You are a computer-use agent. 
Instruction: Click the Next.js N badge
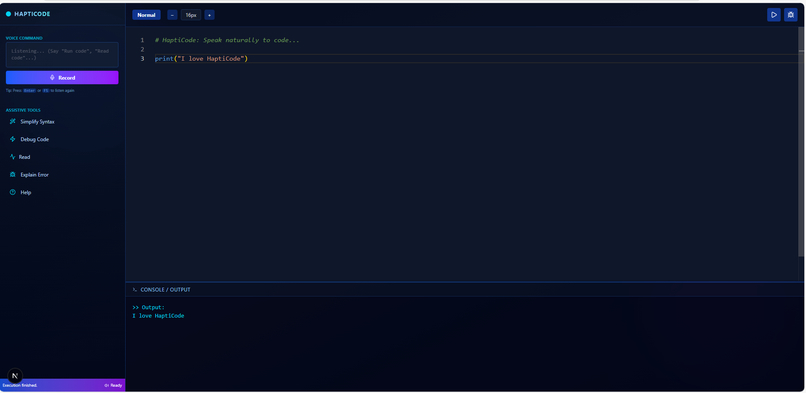pos(15,376)
